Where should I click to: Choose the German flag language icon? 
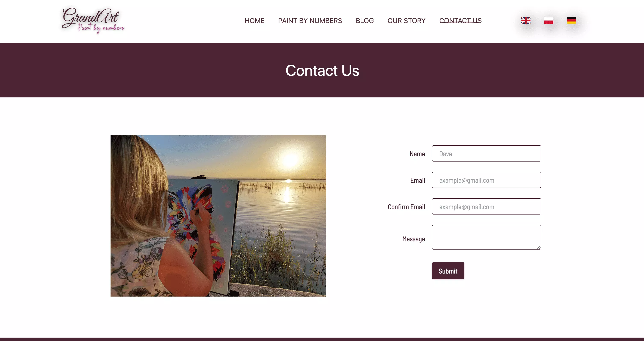pyautogui.click(x=571, y=21)
